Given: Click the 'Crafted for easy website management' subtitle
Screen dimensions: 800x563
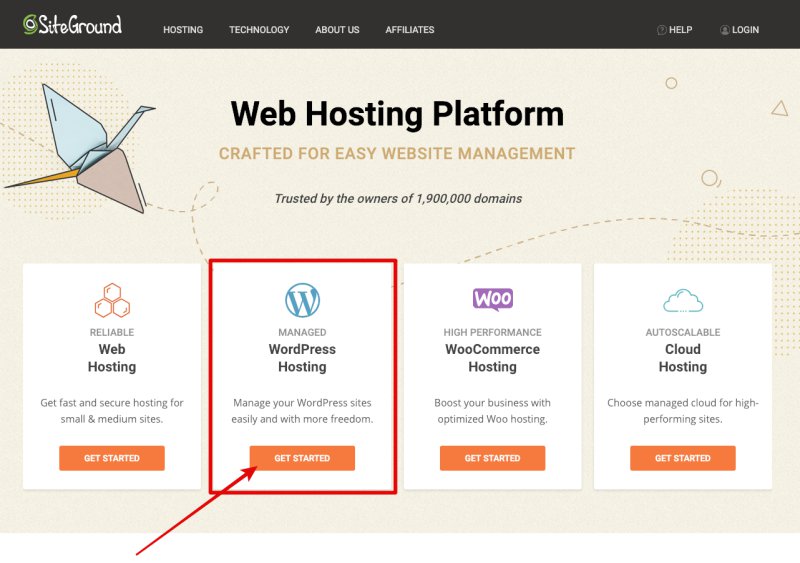Looking at the screenshot, I should pyautogui.click(x=397, y=154).
